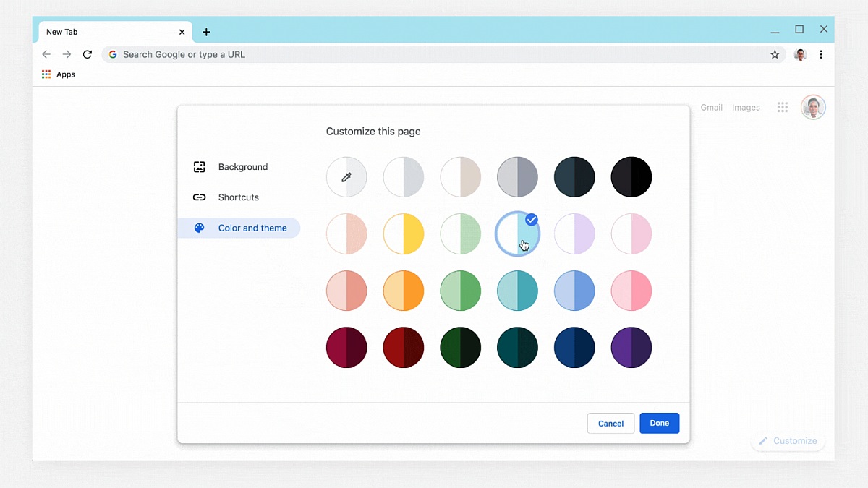
Task: Select the Background section icon
Action: coord(199,167)
